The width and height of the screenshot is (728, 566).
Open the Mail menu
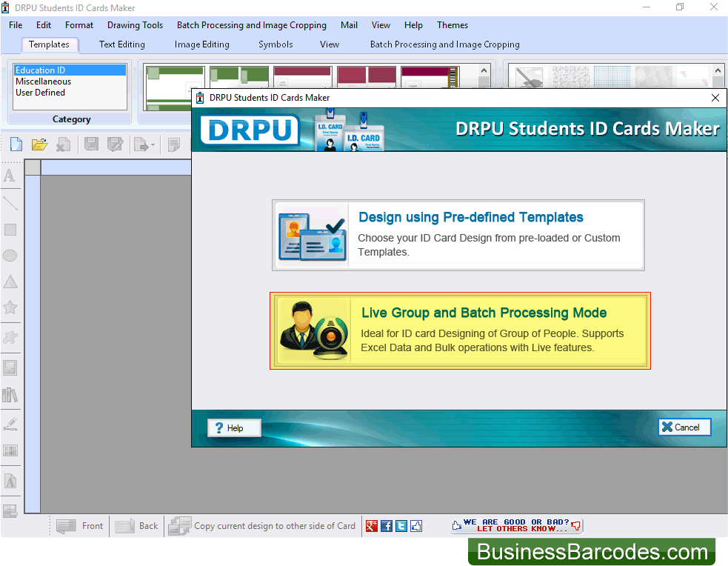349,25
